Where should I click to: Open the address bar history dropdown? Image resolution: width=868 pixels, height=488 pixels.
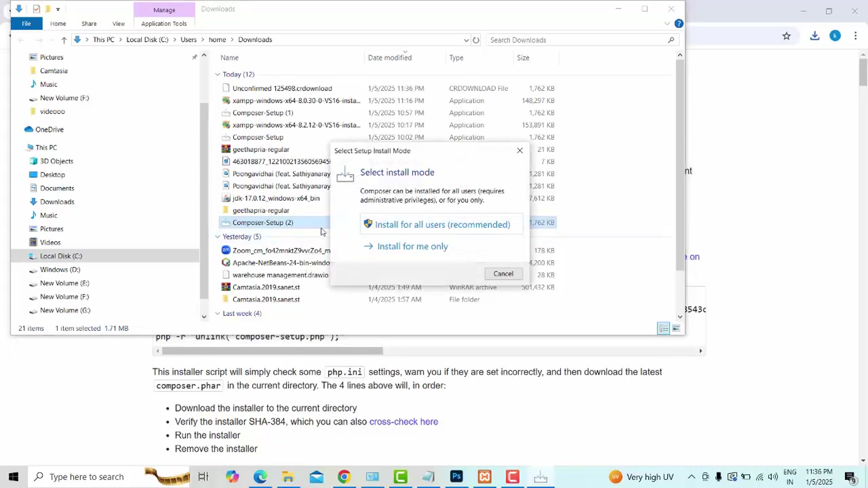pyautogui.click(x=466, y=40)
